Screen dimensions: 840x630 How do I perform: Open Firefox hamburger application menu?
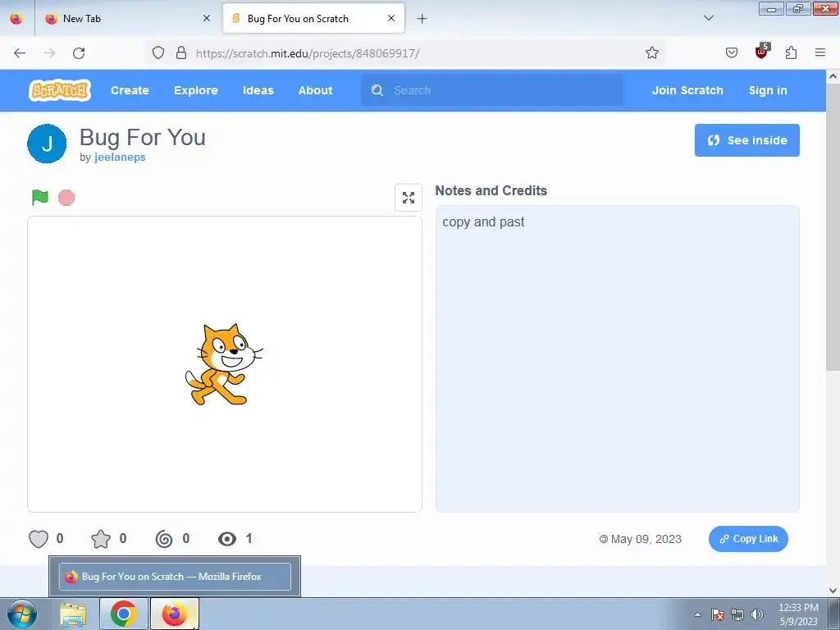click(820, 52)
